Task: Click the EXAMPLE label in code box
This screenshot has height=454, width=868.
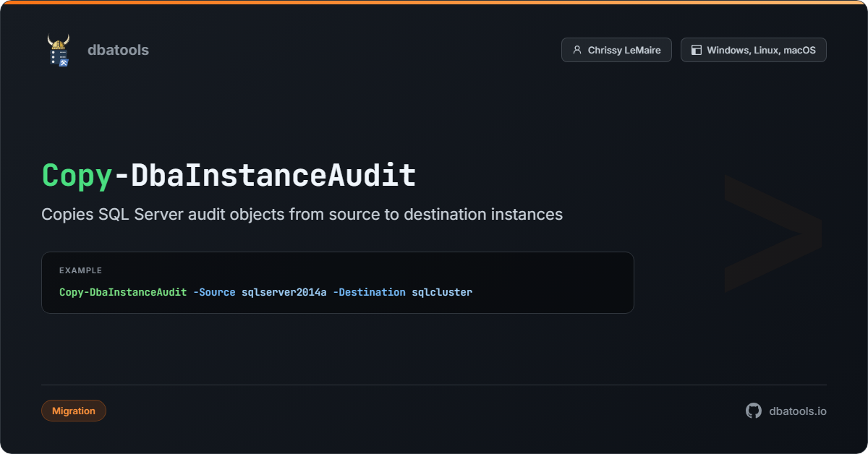Action: point(80,270)
